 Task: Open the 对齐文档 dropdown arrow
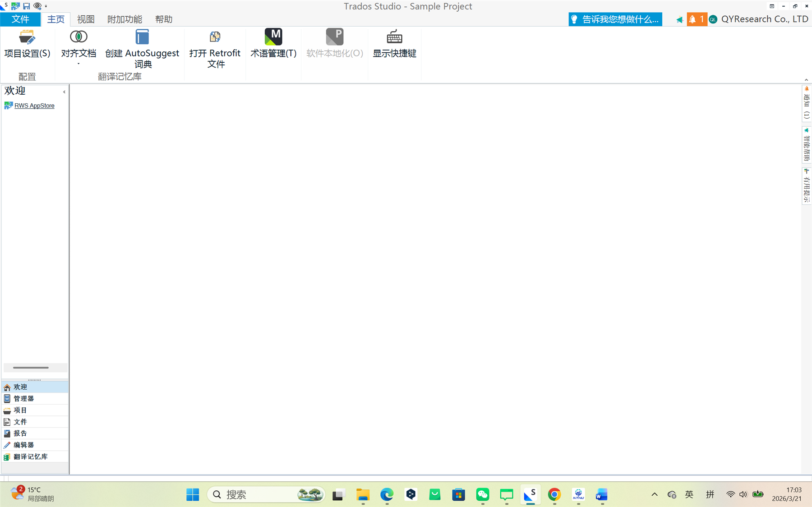(78, 64)
